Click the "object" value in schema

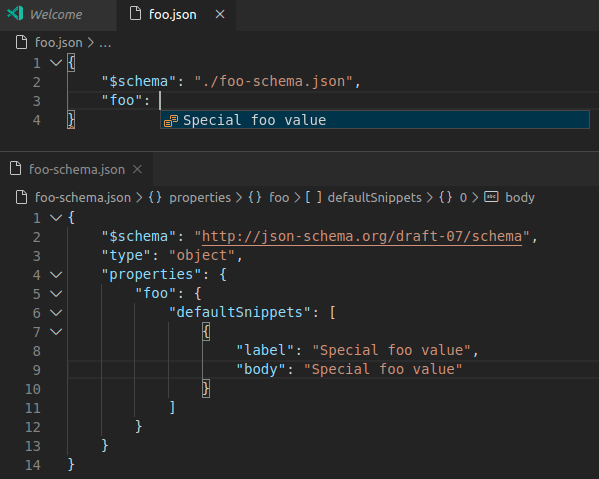(x=202, y=255)
